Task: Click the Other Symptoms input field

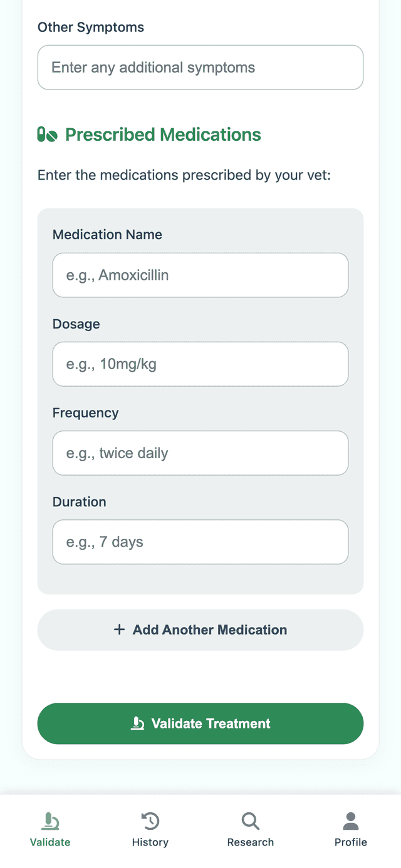Action: point(200,67)
